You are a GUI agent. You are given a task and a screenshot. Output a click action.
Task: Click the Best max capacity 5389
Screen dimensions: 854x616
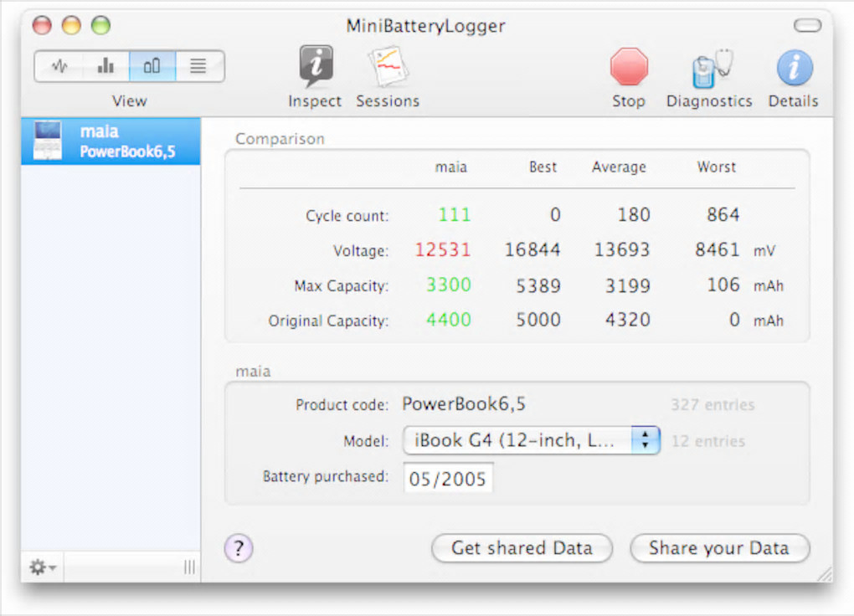[x=538, y=285]
